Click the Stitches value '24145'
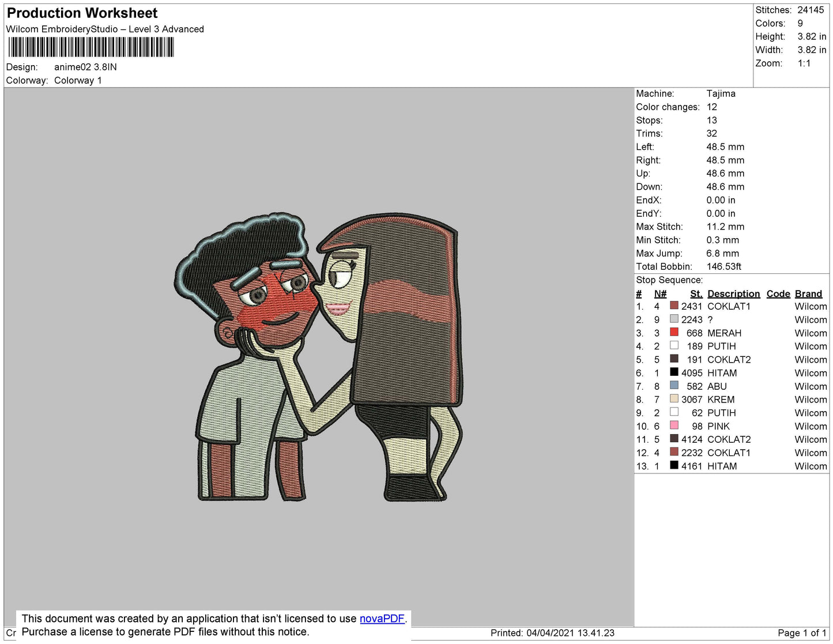The width and height of the screenshot is (833, 644). point(811,10)
